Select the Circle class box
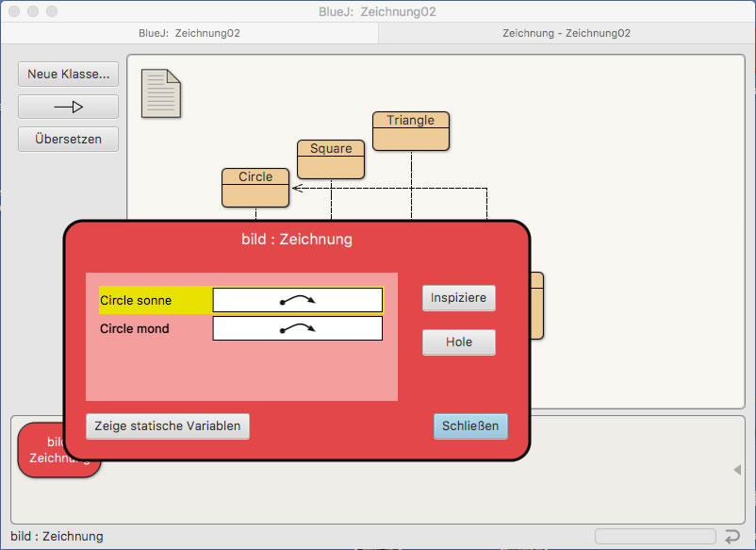This screenshot has height=550, width=756. click(x=255, y=188)
